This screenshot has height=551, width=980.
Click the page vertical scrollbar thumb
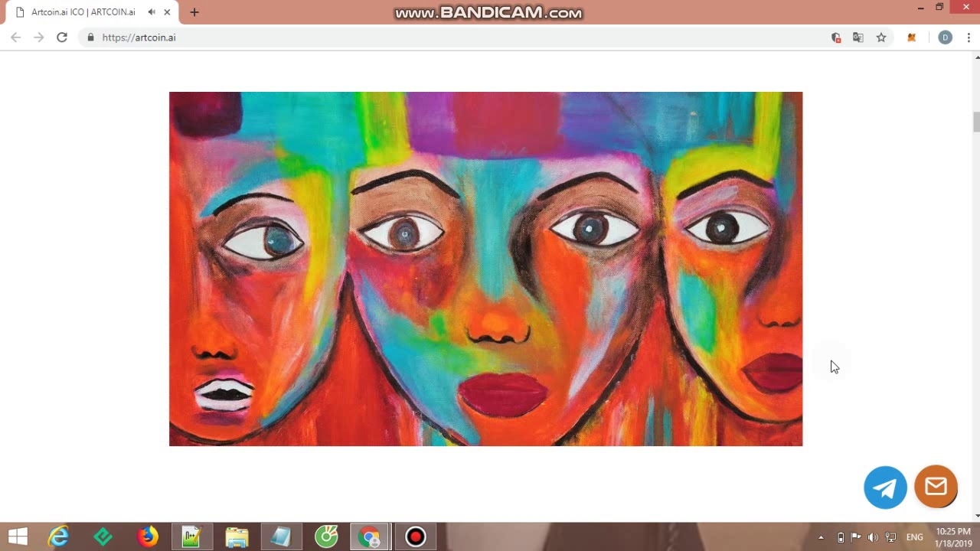click(976, 122)
